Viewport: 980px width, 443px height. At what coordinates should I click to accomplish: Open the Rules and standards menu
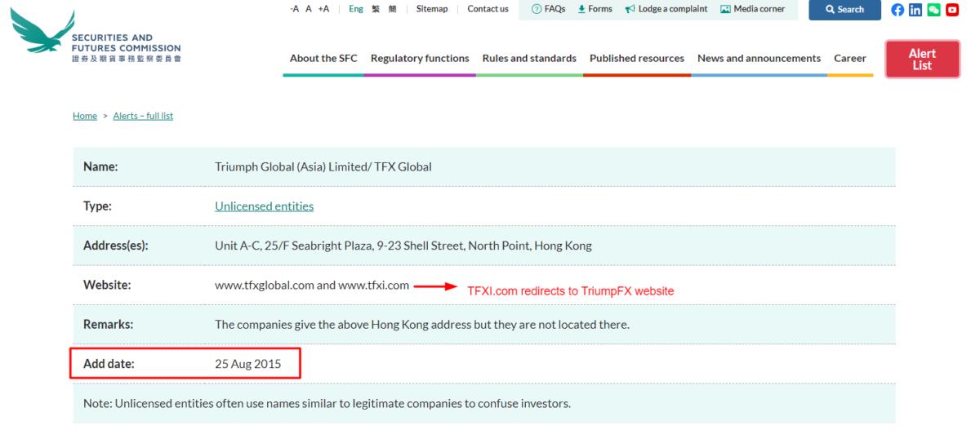click(529, 59)
